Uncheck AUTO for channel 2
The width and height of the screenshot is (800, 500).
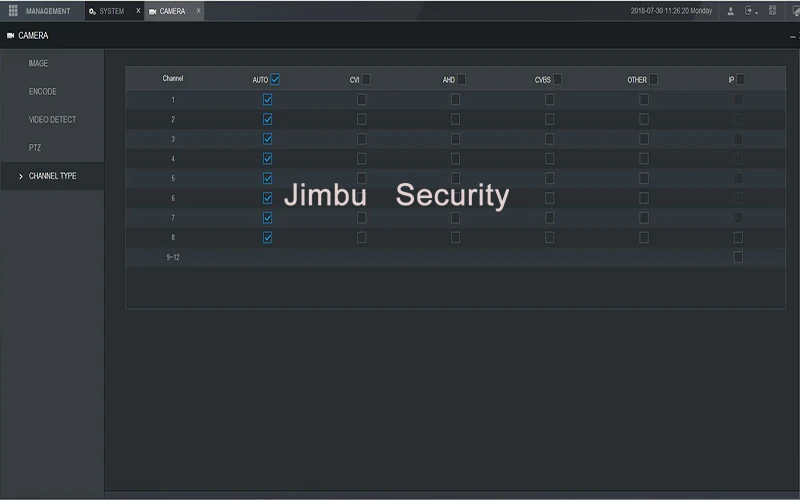pos(267,119)
